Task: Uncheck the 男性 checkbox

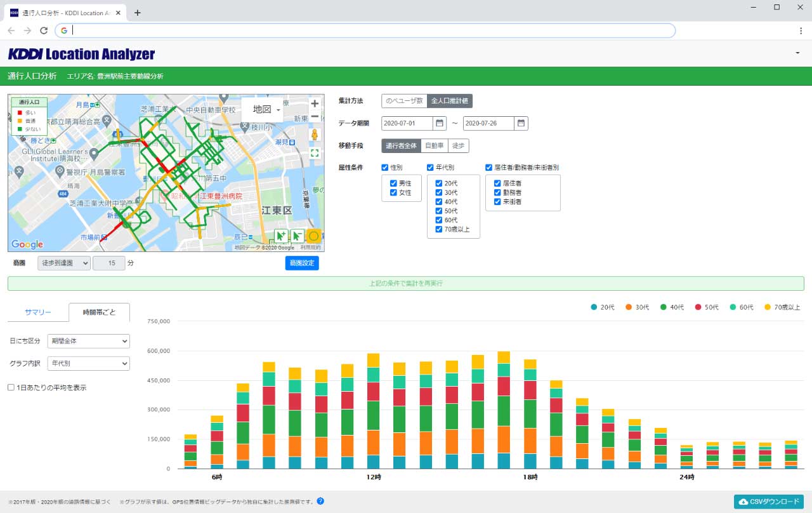Action: click(394, 183)
